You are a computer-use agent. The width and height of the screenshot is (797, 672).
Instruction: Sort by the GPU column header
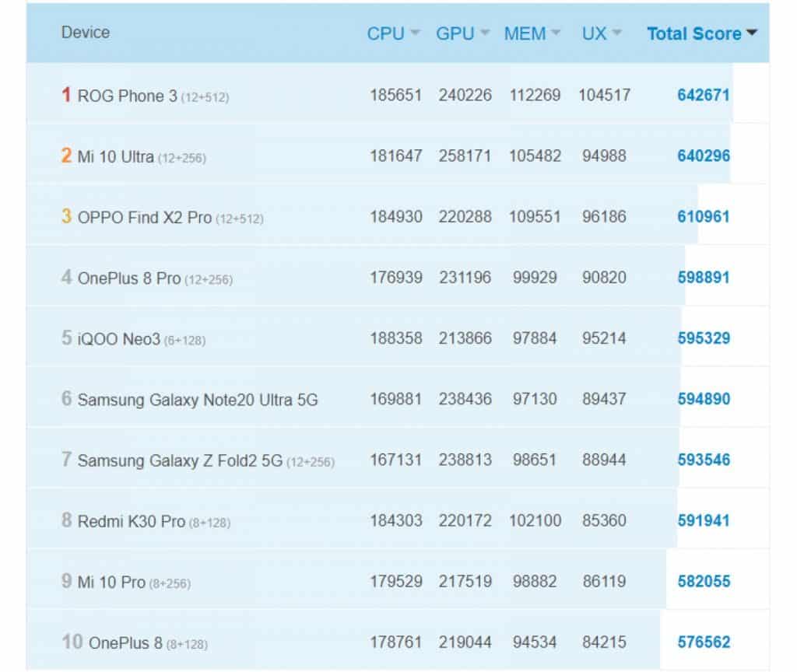462,33
